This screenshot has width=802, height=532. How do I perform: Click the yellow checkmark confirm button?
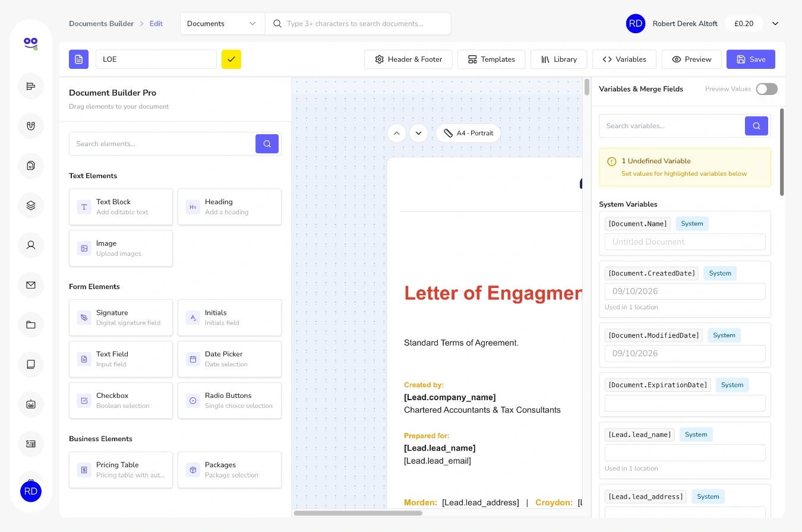coord(231,59)
